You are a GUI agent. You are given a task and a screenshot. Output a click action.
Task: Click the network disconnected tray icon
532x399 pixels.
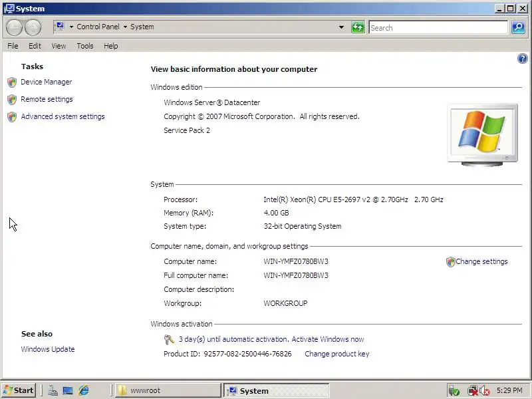click(x=472, y=391)
